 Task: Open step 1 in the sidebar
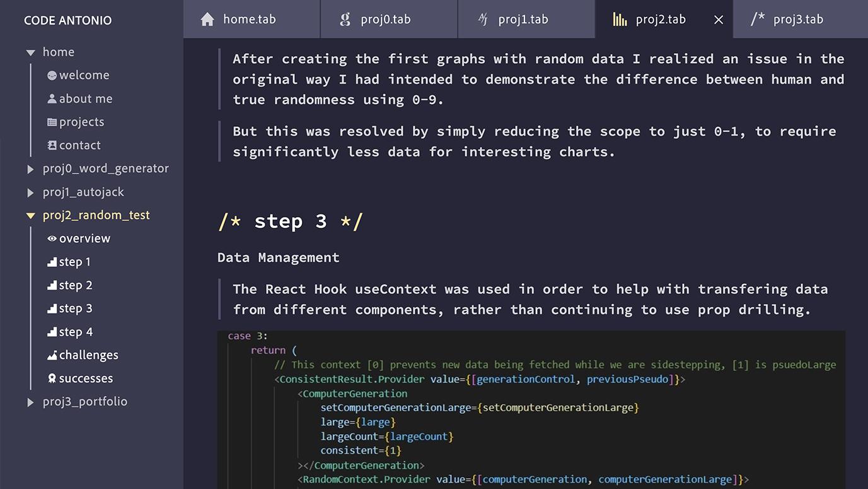click(74, 262)
